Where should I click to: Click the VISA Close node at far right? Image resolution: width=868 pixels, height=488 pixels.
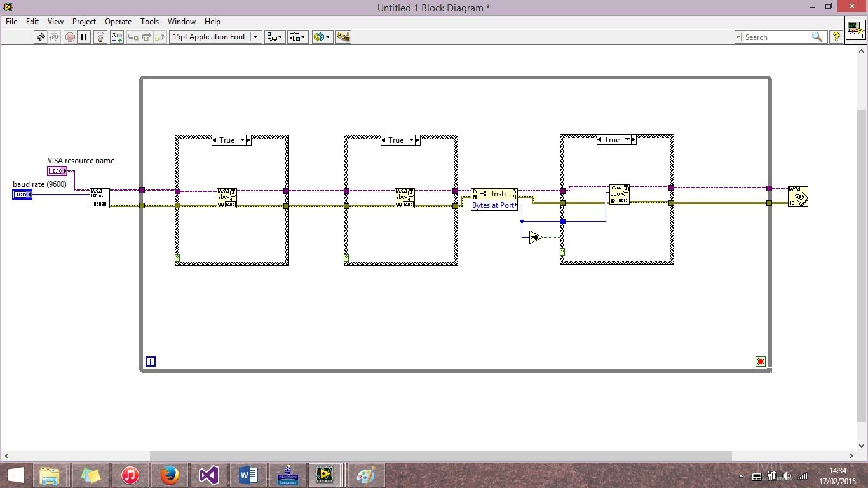[x=798, y=196]
